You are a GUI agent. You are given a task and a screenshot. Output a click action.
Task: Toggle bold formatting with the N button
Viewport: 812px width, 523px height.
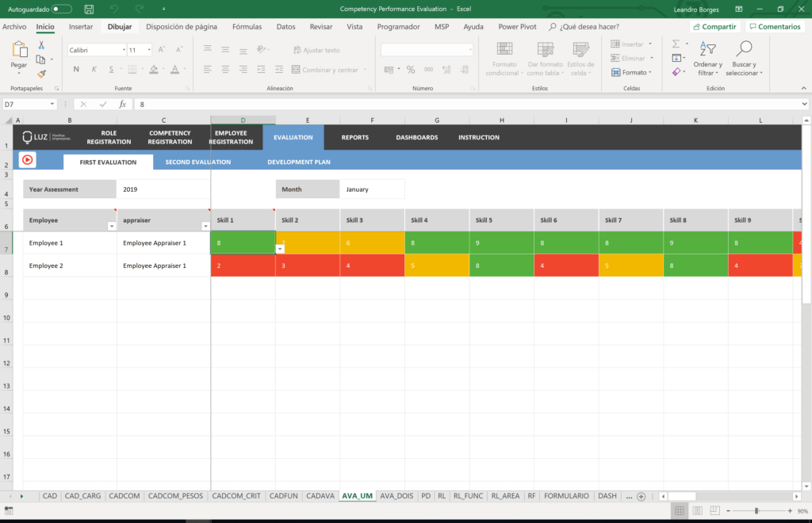[x=75, y=68]
